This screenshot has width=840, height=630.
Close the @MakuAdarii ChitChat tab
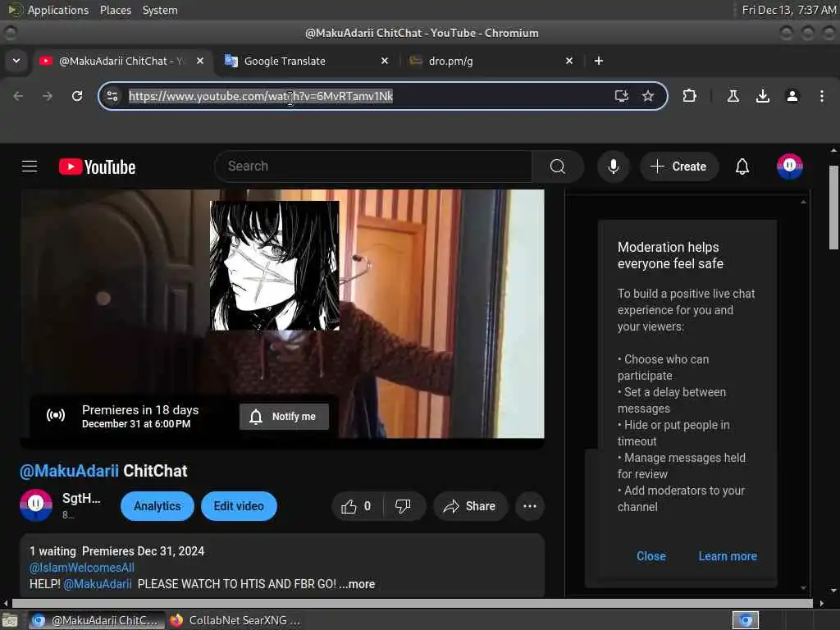(200, 61)
